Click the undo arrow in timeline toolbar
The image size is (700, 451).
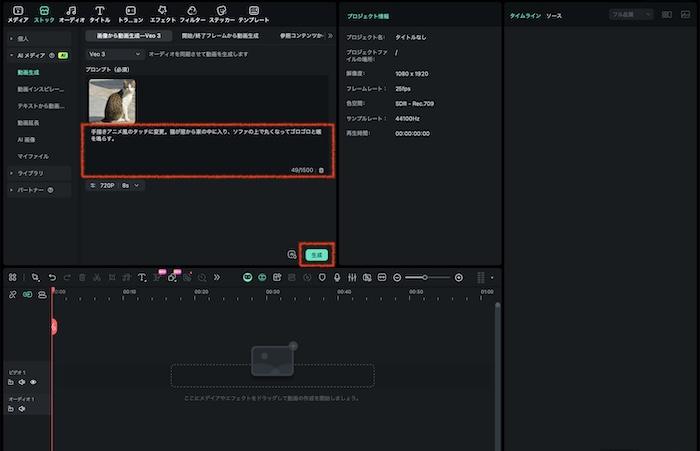(52, 277)
